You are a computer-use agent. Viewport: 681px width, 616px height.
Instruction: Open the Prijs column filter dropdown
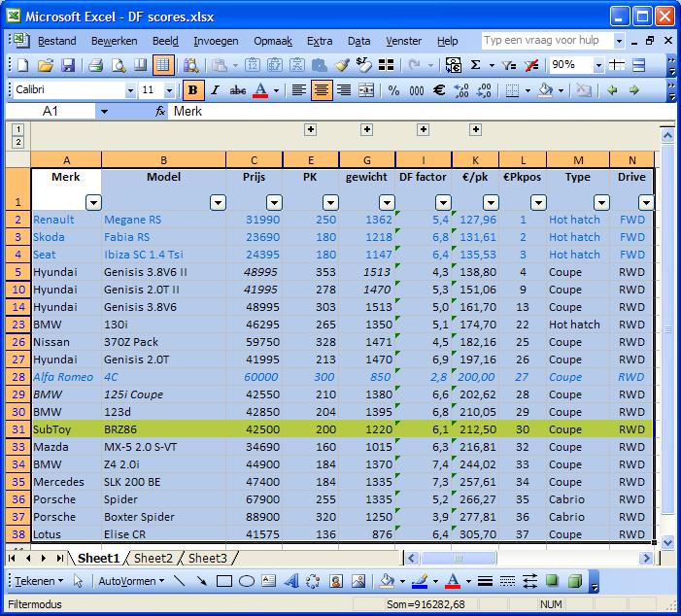pyautogui.click(x=274, y=202)
